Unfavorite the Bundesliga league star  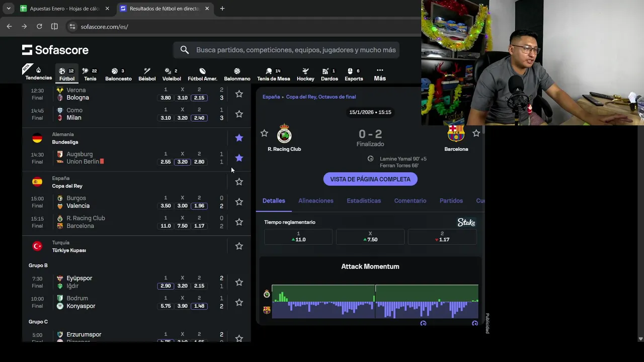239,138
